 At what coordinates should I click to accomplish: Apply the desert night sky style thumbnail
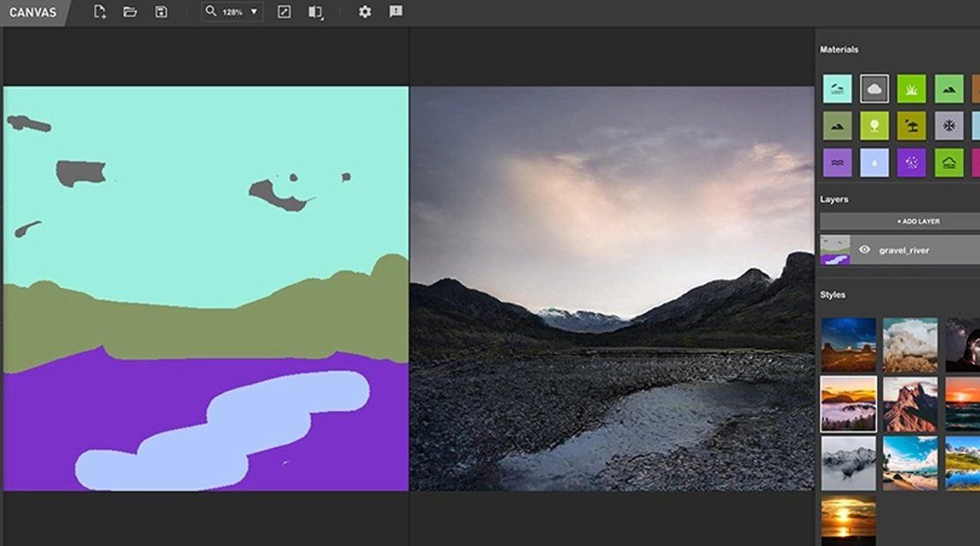pos(848,345)
